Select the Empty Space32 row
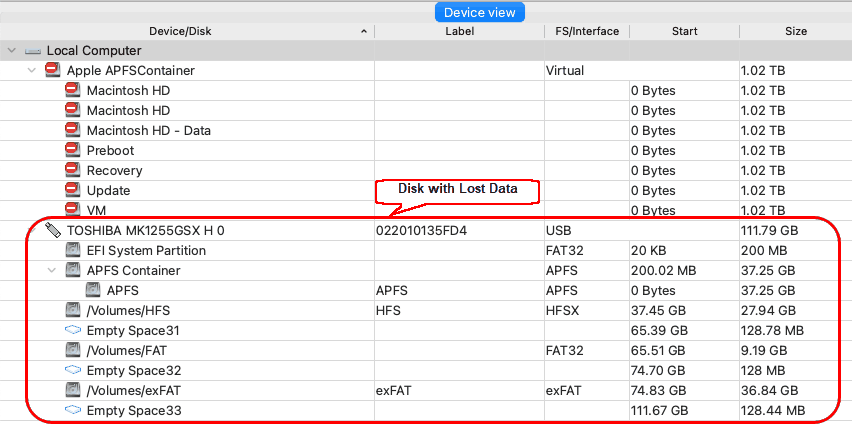 point(426,371)
